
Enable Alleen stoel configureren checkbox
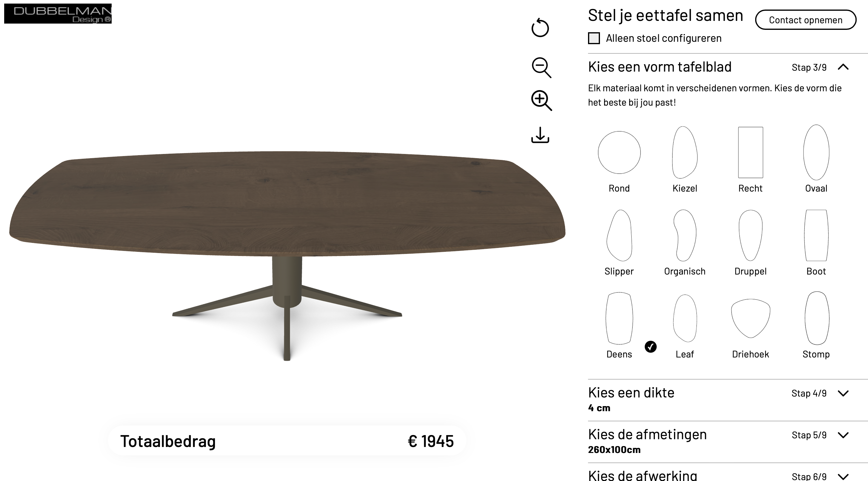point(594,38)
